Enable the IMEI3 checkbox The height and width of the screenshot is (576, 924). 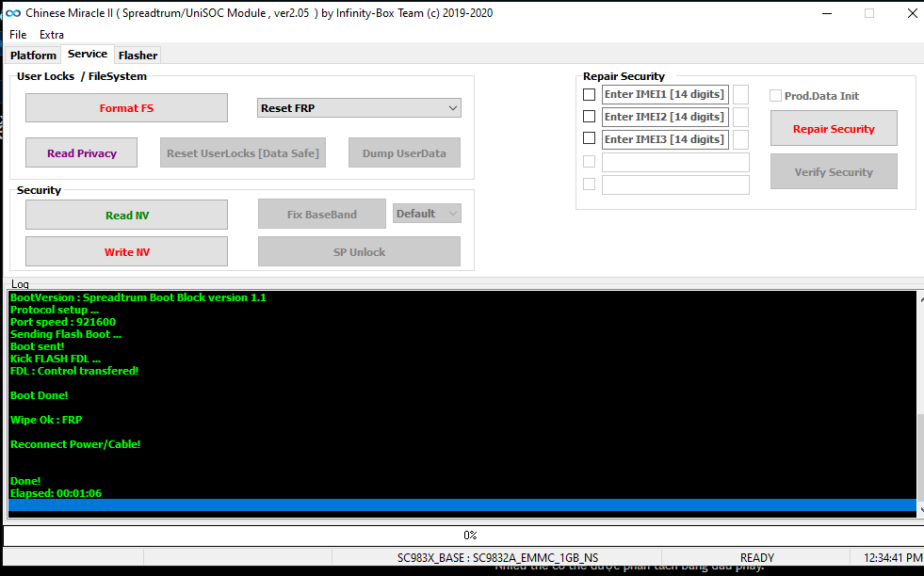589,138
